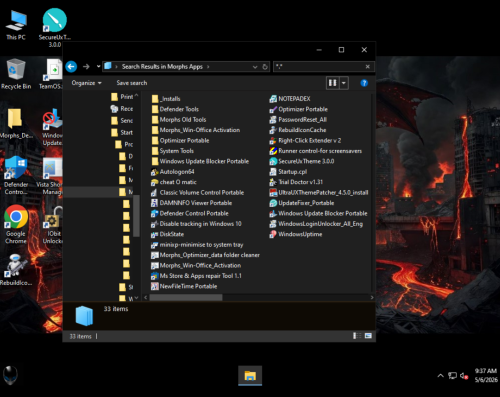Open Defender Control Portable file

point(190,213)
